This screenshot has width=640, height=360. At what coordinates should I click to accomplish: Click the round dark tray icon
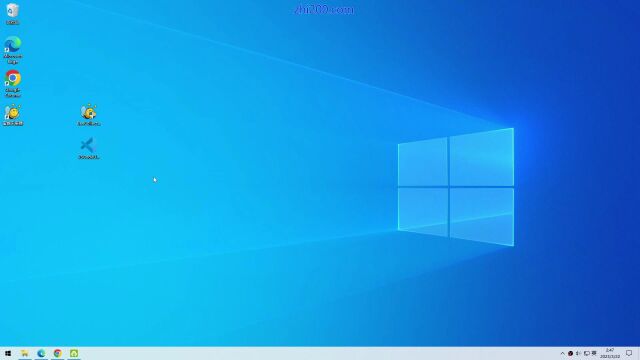570,353
